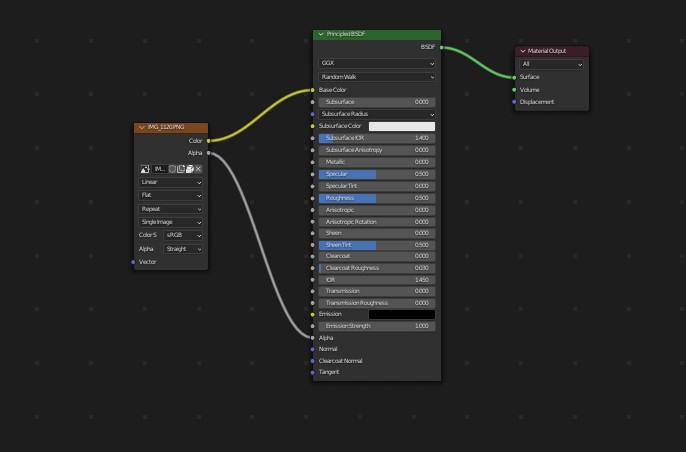
Task: Open the Linear interpolation dropdown
Action: pos(171,183)
